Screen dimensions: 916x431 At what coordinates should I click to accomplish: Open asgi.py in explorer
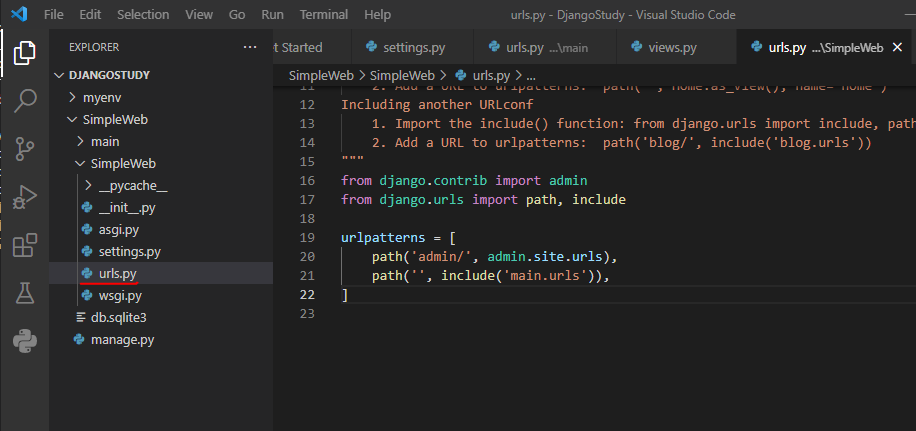161,230
